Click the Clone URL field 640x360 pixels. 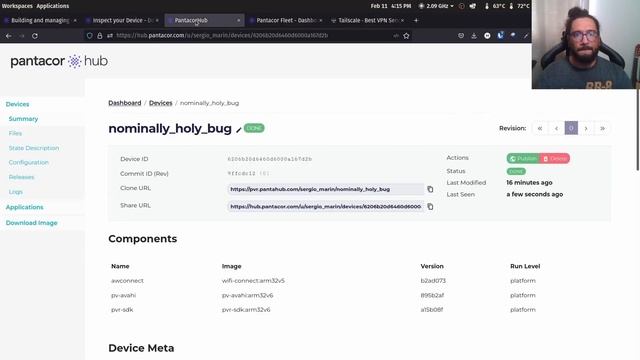(x=326, y=189)
